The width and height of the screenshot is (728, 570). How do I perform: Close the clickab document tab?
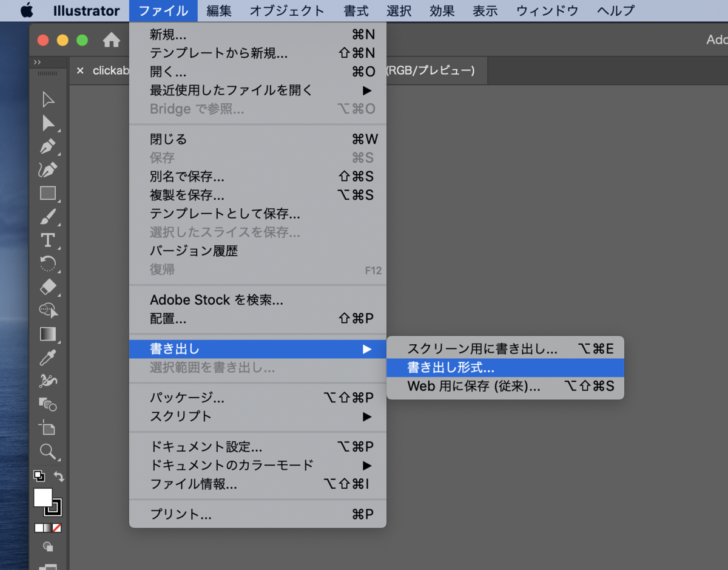coord(80,71)
